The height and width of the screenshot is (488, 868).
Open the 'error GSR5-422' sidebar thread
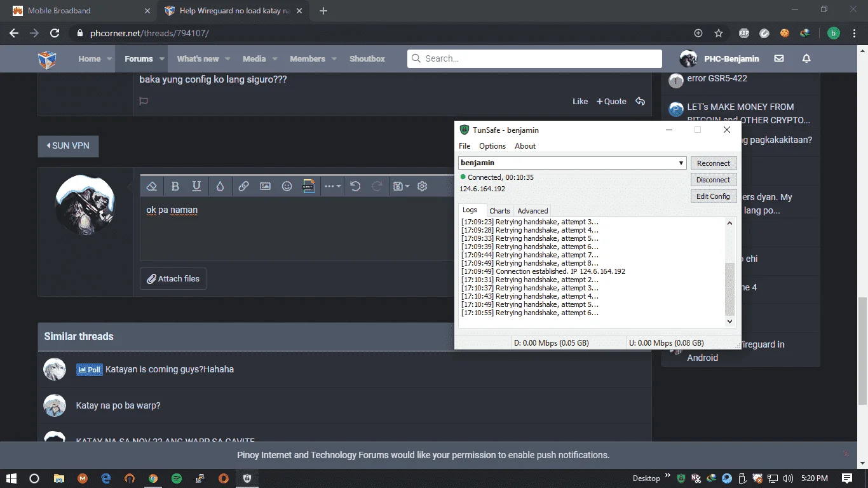click(x=717, y=78)
